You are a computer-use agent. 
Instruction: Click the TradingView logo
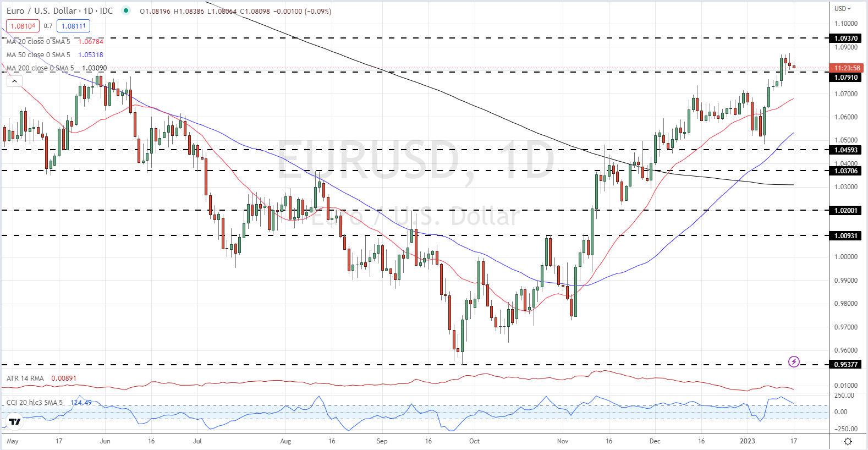click(x=15, y=422)
